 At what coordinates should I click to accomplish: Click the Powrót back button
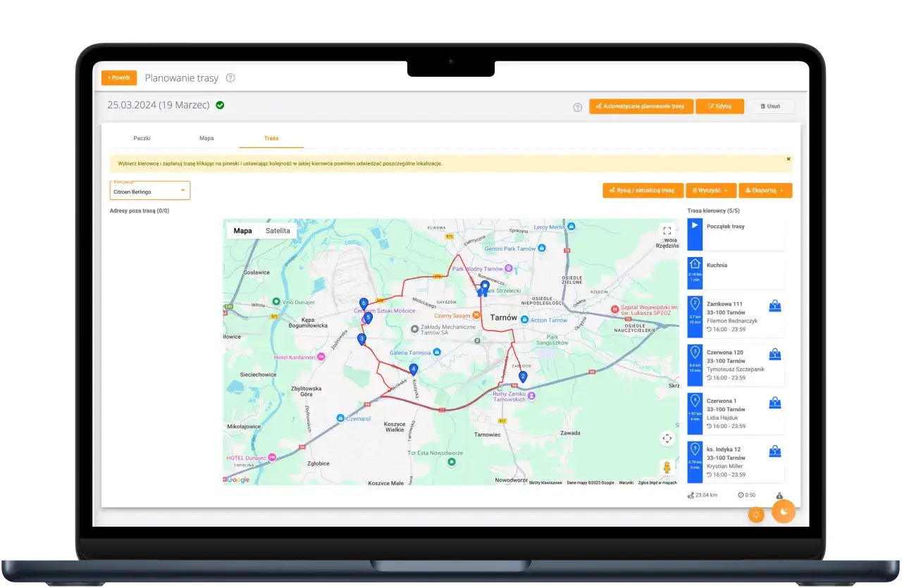[119, 78]
